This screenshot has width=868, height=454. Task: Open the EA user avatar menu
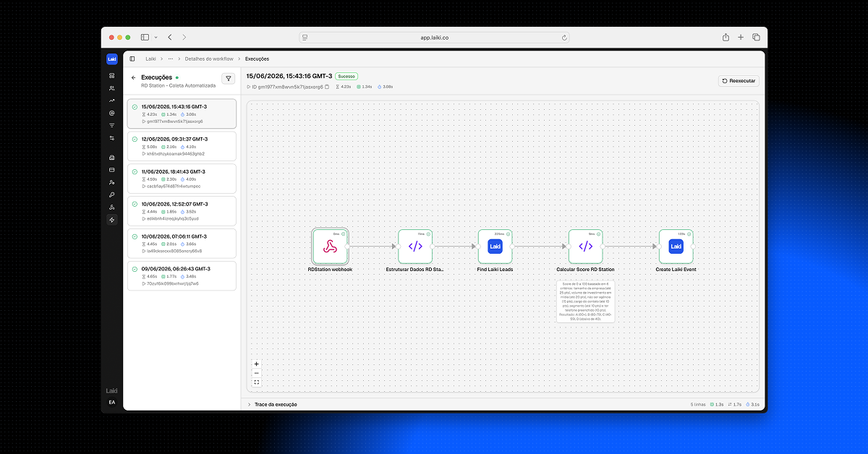pyautogui.click(x=112, y=402)
